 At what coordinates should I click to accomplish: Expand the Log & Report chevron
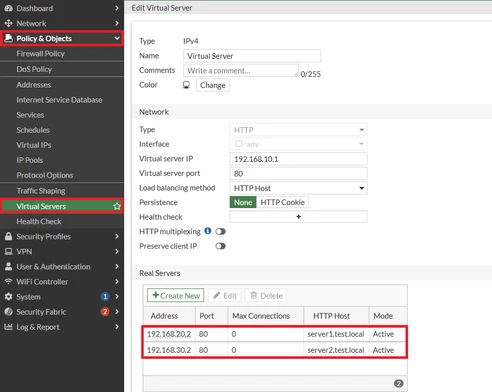(117, 327)
